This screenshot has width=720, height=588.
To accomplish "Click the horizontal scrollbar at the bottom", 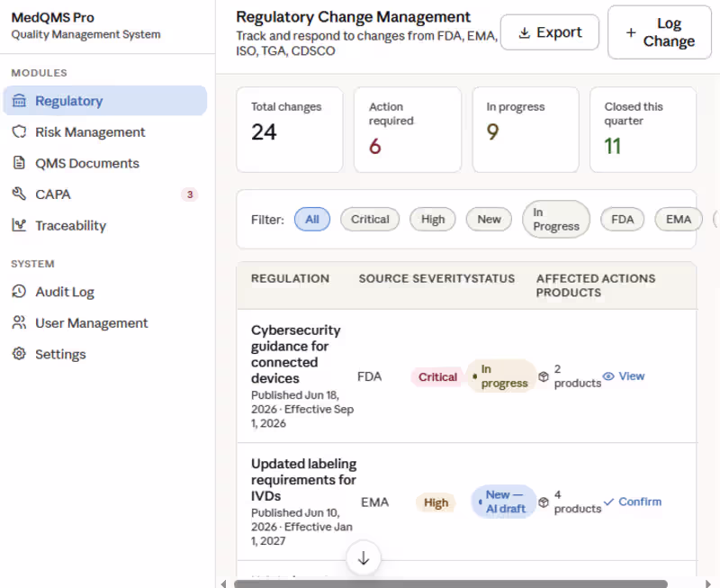I will click(x=451, y=583).
